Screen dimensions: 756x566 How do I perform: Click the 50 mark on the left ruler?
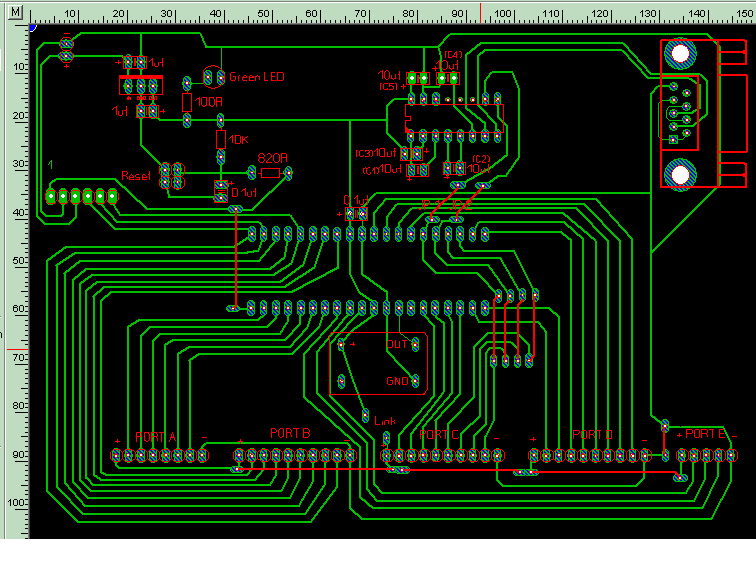pyautogui.click(x=19, y=260)
